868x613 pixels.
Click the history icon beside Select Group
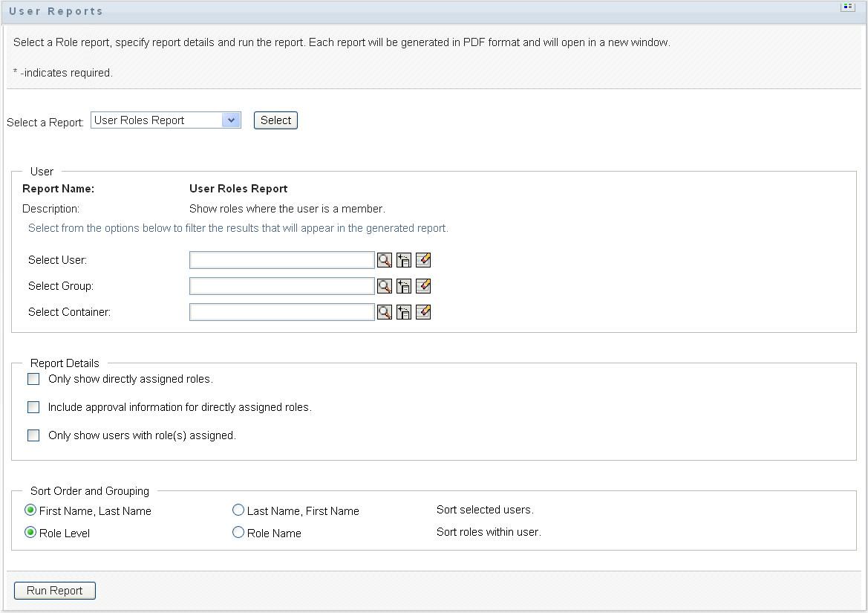(x=404, y=286)
